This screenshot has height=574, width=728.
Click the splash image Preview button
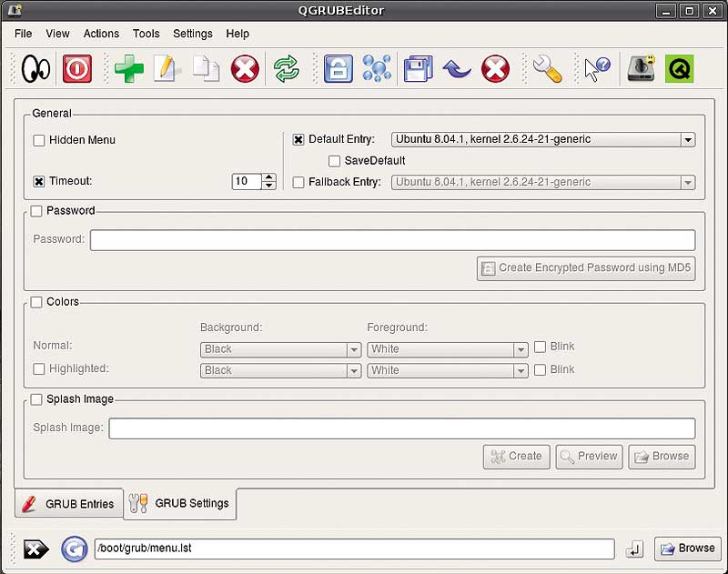589,457
